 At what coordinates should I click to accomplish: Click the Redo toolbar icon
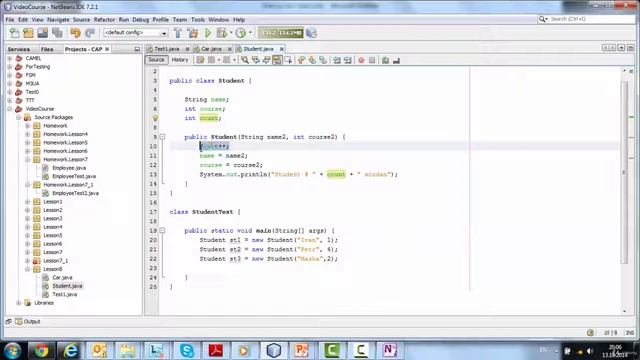click(90, 33)
